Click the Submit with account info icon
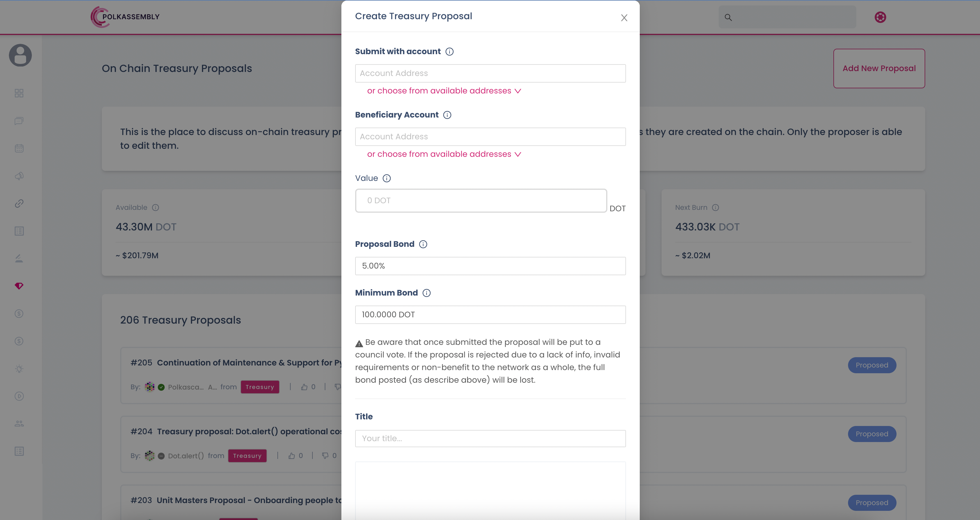The height and width of the screenshot is (520, 980). tap(449, 52)
